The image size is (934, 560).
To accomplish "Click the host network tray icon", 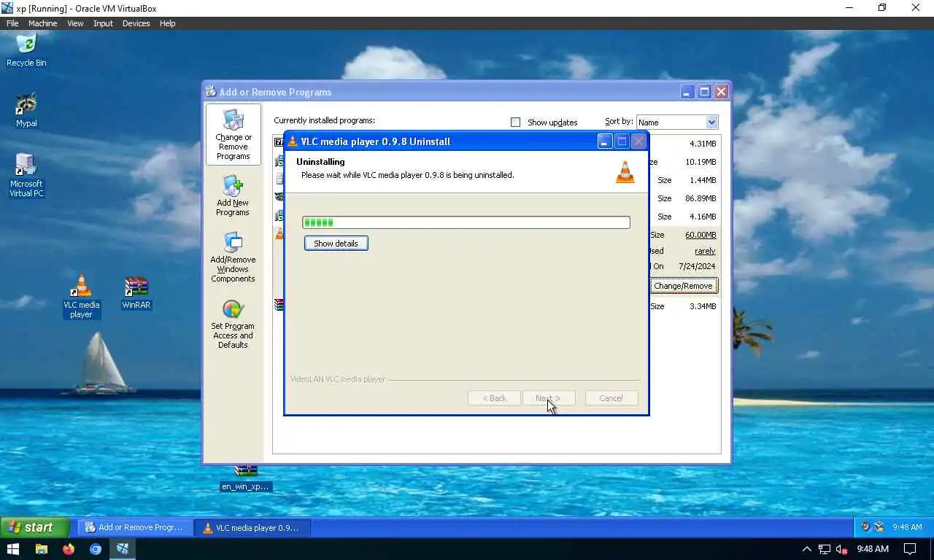I will (x=825, y=549).
